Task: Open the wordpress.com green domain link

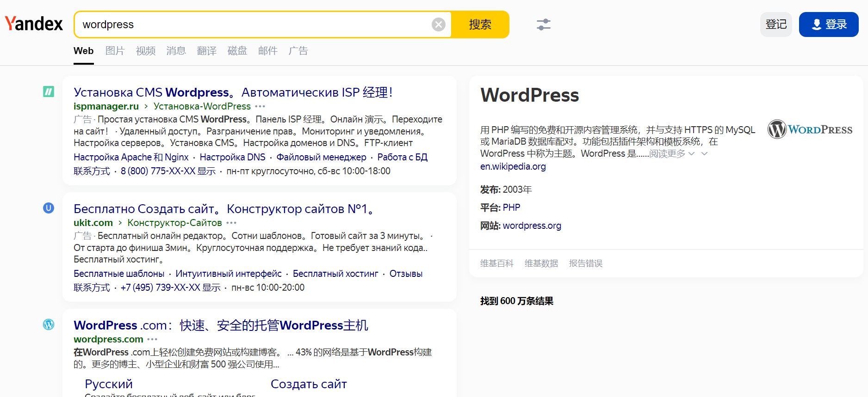Action: pyautogui.click(x=108, y=339)
